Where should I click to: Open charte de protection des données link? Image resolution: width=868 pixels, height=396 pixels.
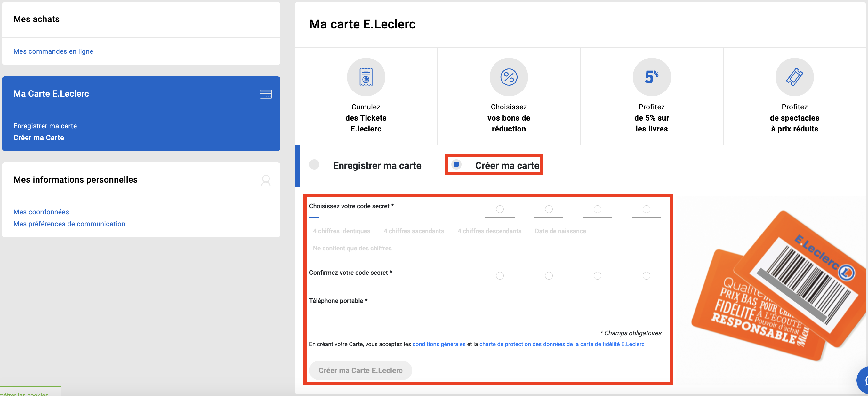(x=561, y=344)
